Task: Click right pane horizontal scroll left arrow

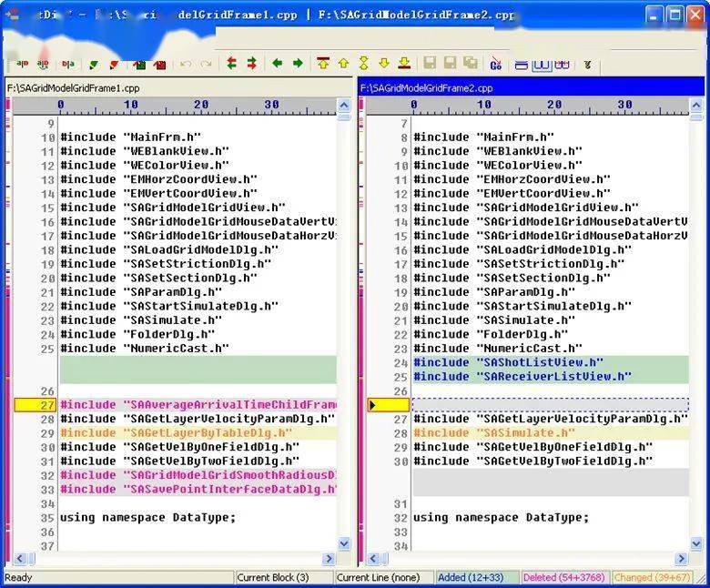Action: (372, 559)
